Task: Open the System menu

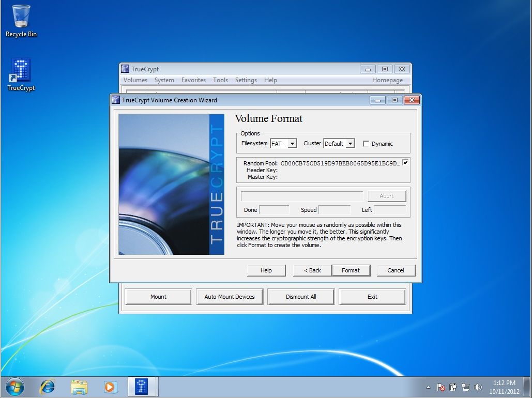Action: click(x=164, y=80)
